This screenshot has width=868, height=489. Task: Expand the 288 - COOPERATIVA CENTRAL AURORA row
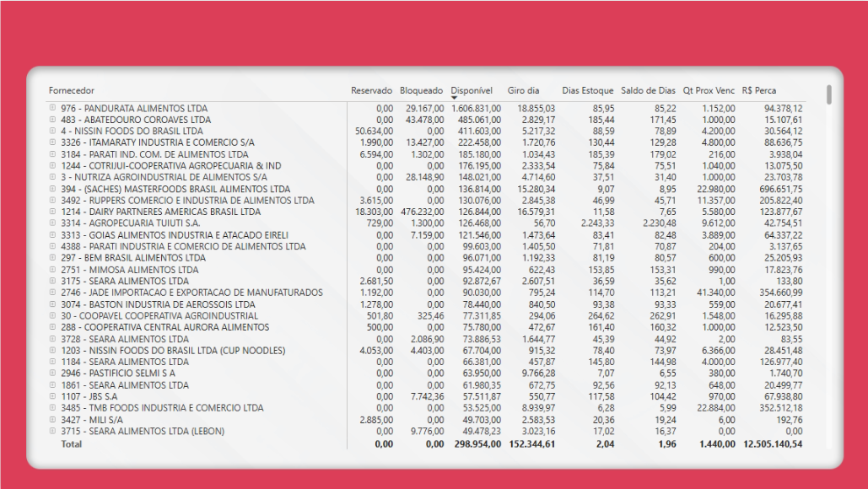click(52, 327)
